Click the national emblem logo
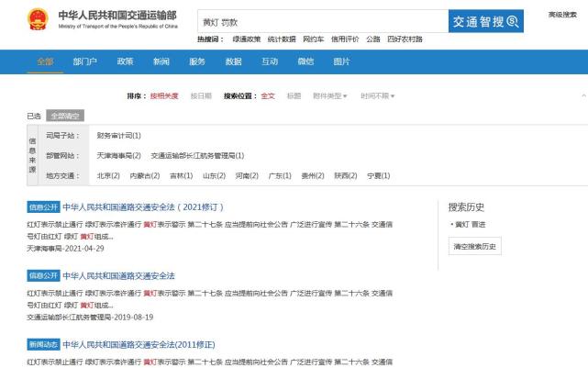 point(38,19)
